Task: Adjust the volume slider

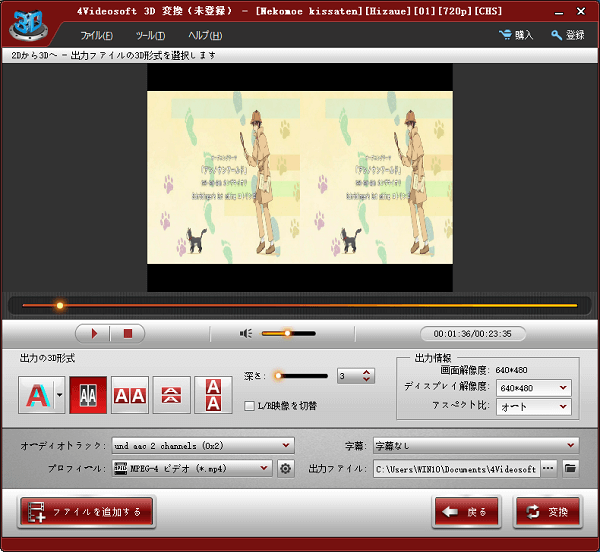Action: (x=288, y=334)
